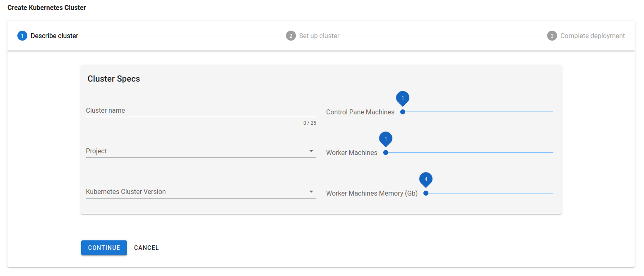Click the Cluster Specs heading
Image resolution: width=644 pixels, height=276 pixels.
(113, 78)
